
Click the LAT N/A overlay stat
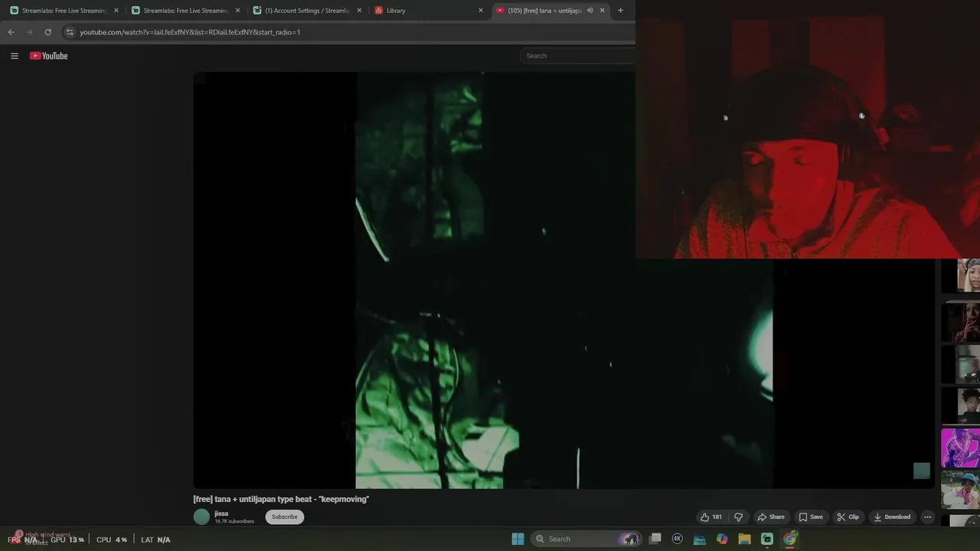pos(155,540)
